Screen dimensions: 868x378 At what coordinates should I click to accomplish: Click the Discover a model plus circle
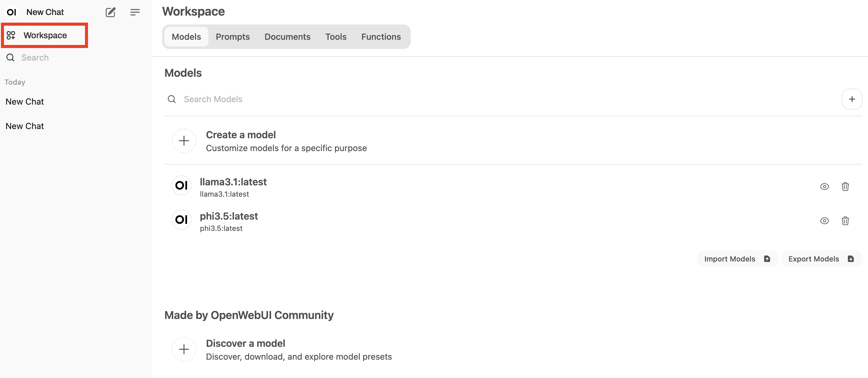pos(184,349)
